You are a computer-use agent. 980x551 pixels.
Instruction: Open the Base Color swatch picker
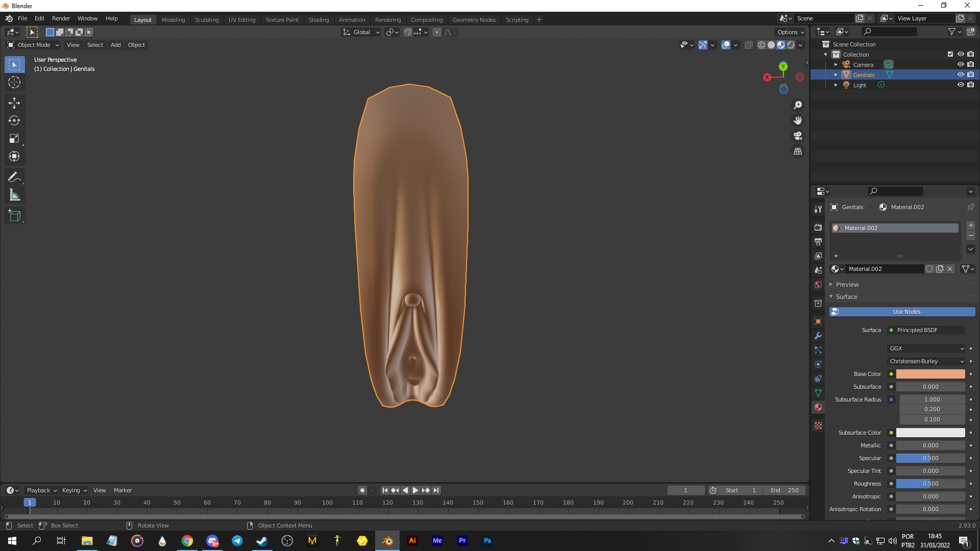pyautogui.click(x=930, y=374)
